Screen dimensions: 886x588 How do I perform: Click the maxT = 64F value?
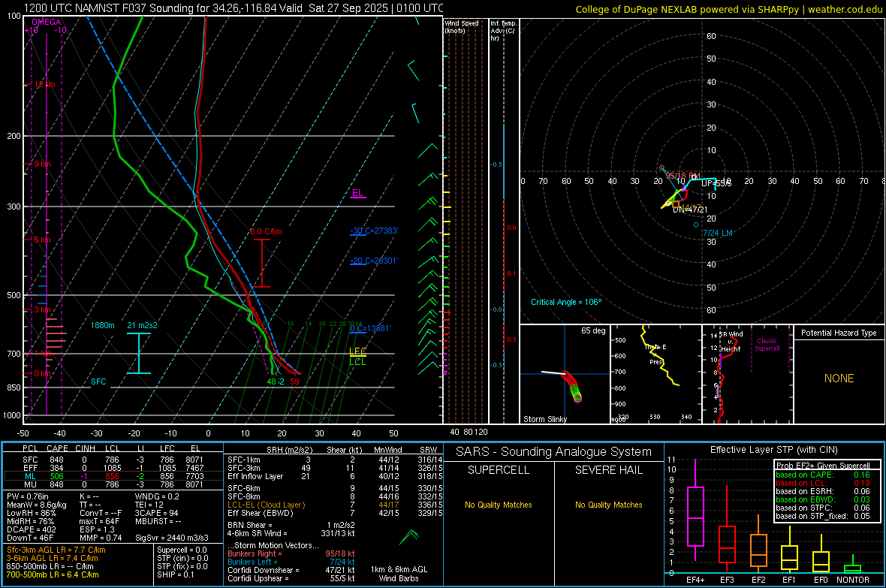(99, 521)
